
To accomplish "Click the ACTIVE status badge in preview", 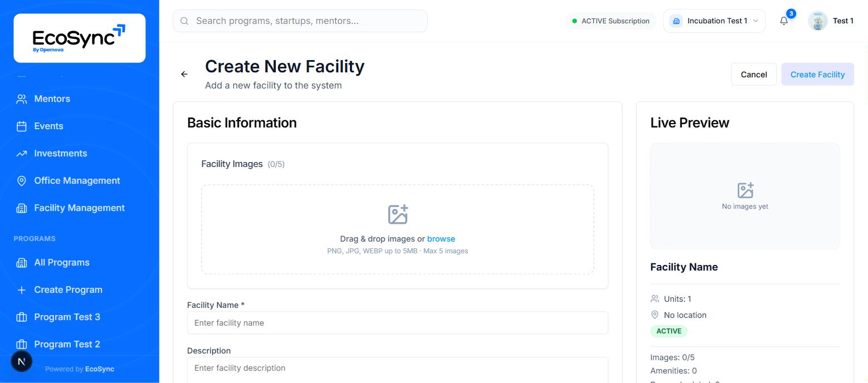I will click(669, 331).
